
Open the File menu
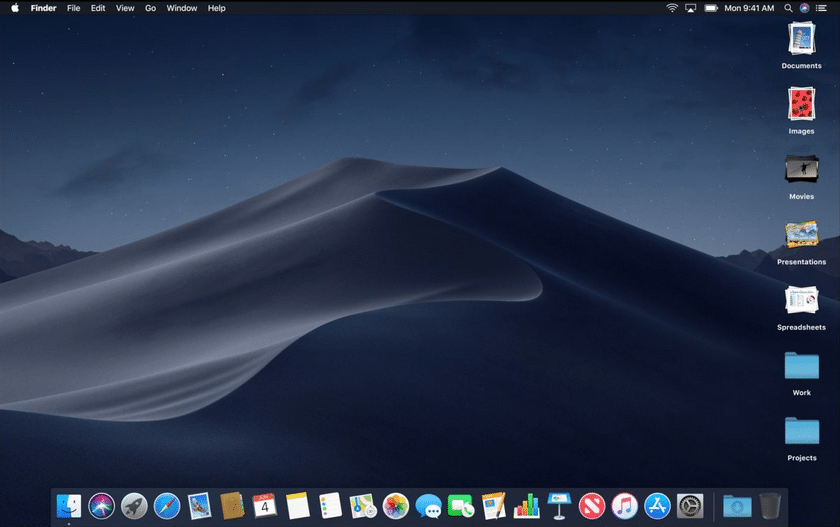73,8
